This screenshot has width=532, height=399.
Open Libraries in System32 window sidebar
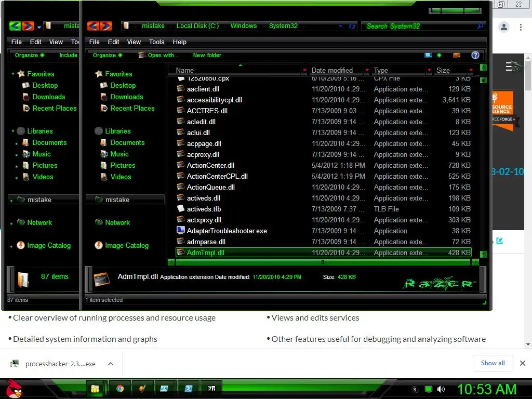(x=118, y=131)
